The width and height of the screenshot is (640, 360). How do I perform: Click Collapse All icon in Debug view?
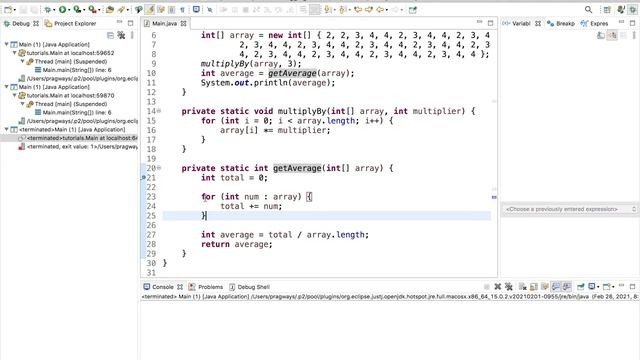(x=110, y=36)
